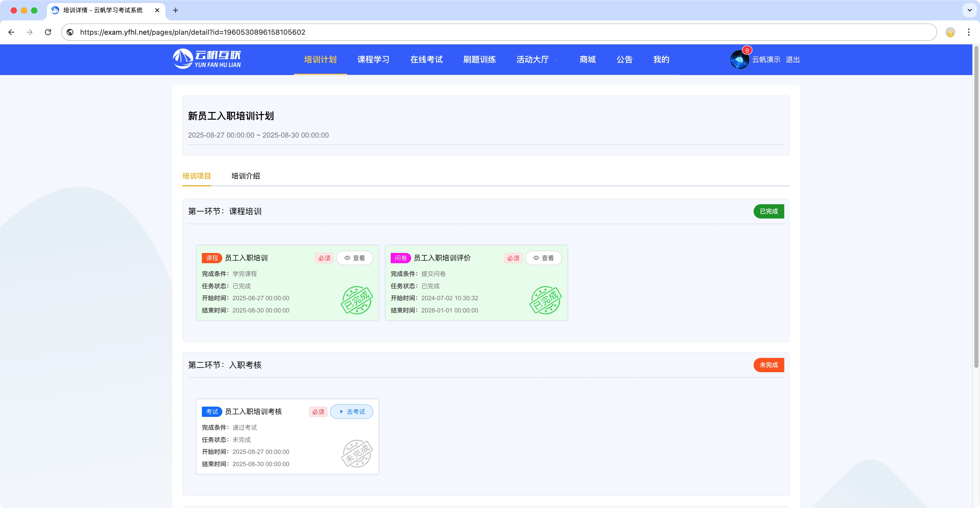Click the red notification badge 9
This screenshot has width=980, height=508.
click(x=747, y=50)
